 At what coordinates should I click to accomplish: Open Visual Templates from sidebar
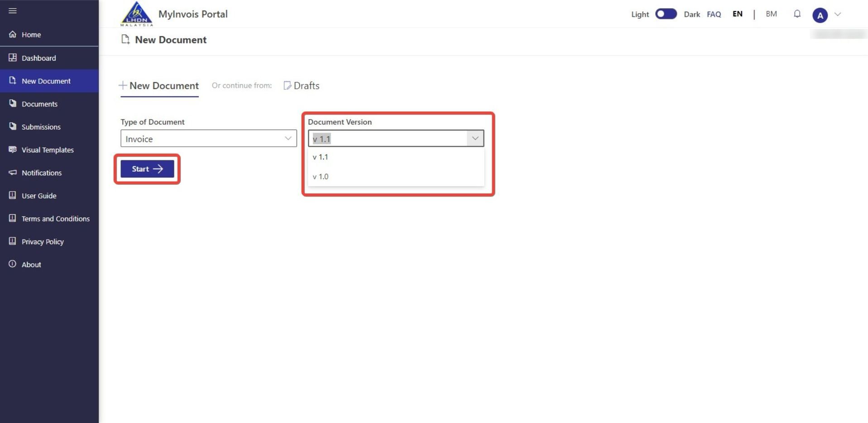click(49, 150)
